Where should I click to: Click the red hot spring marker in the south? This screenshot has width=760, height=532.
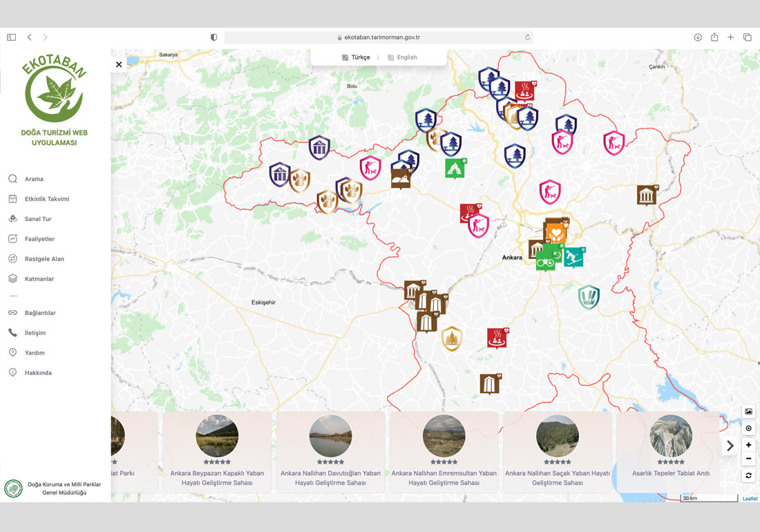(x=497, y=338)
